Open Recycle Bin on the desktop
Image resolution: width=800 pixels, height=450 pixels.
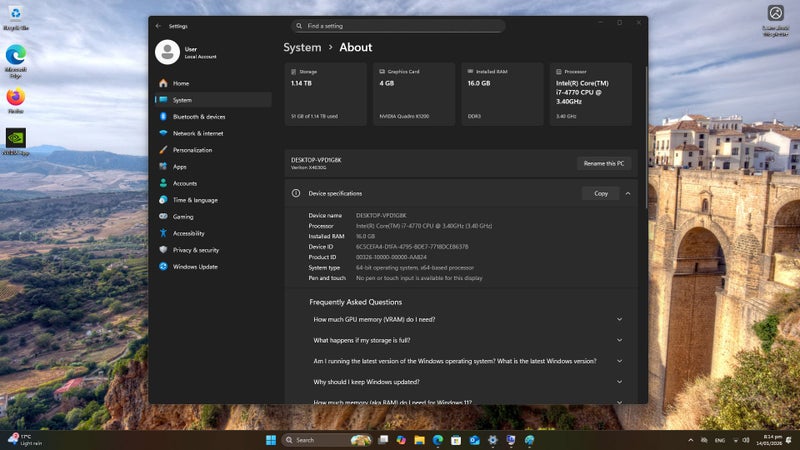15,17
